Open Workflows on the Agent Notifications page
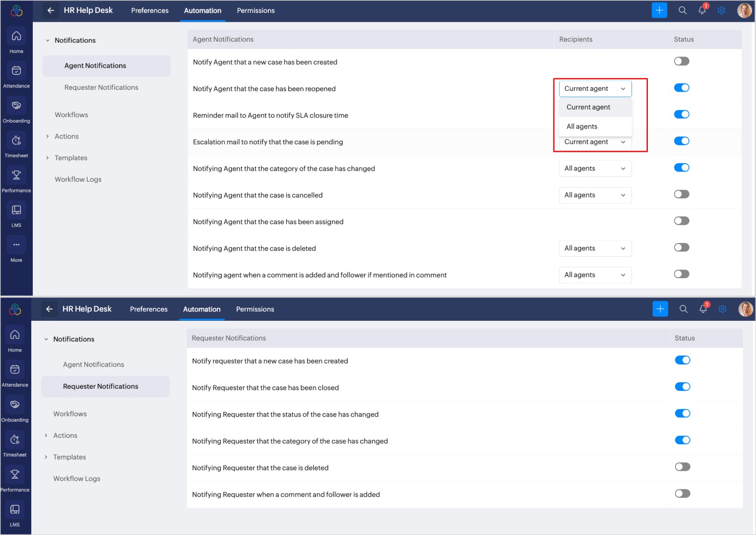Image resolution: width=756 pixels, height=535 pixels. pos(71,115)
